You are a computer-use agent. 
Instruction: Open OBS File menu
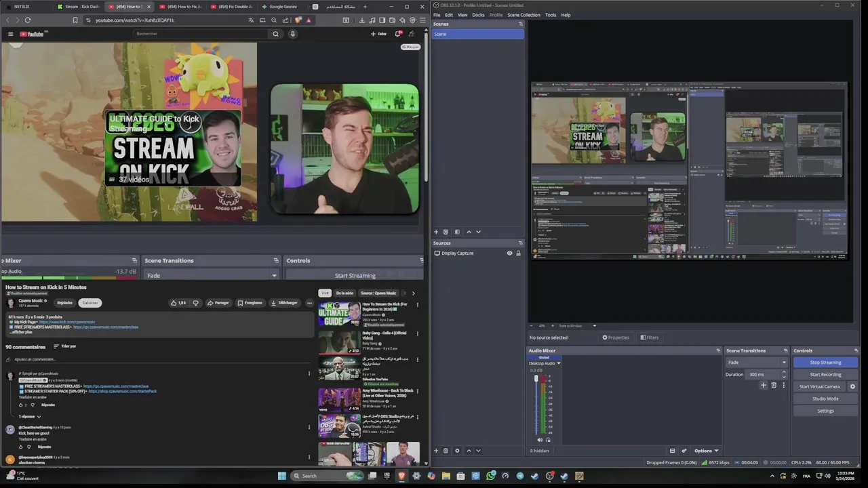point(437,15)
